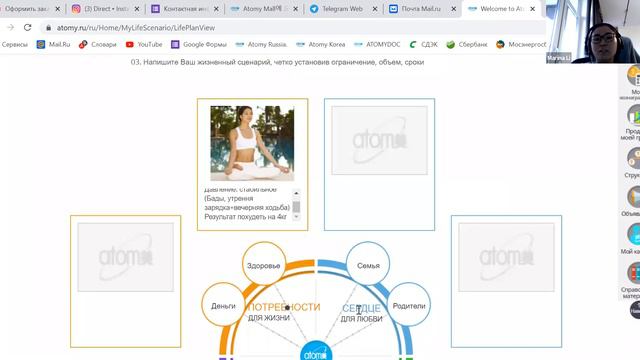
Task: Click the placeholder image in the Деньги card
Action: (126, 257)
